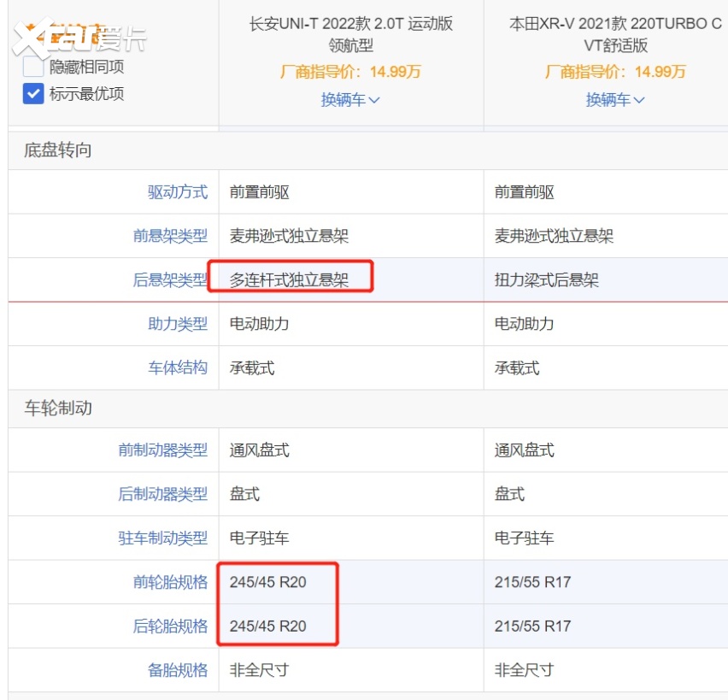Click the 前轮胎规格 parameter link

[x=170, y=581]
